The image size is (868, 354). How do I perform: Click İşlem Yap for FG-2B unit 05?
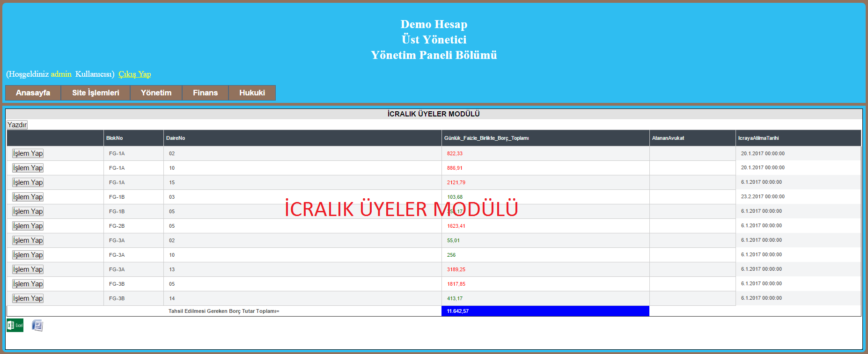pos(28,226)
